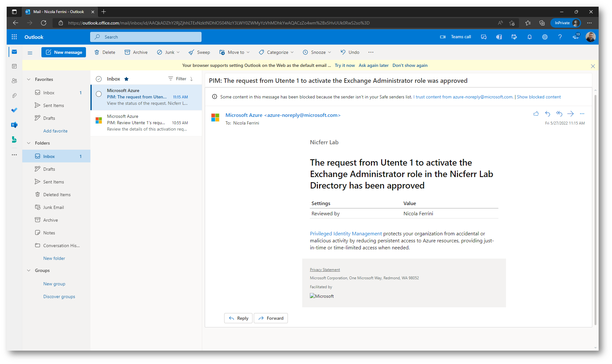
Task: Open Conversation History folder
Action: point(56,246)
